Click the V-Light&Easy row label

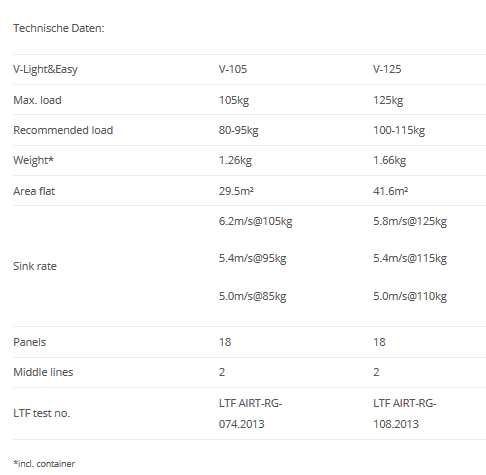coord(45,69)
